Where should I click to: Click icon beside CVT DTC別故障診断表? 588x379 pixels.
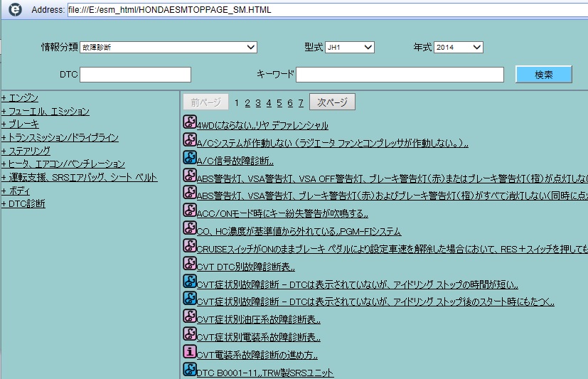[190, 264]
